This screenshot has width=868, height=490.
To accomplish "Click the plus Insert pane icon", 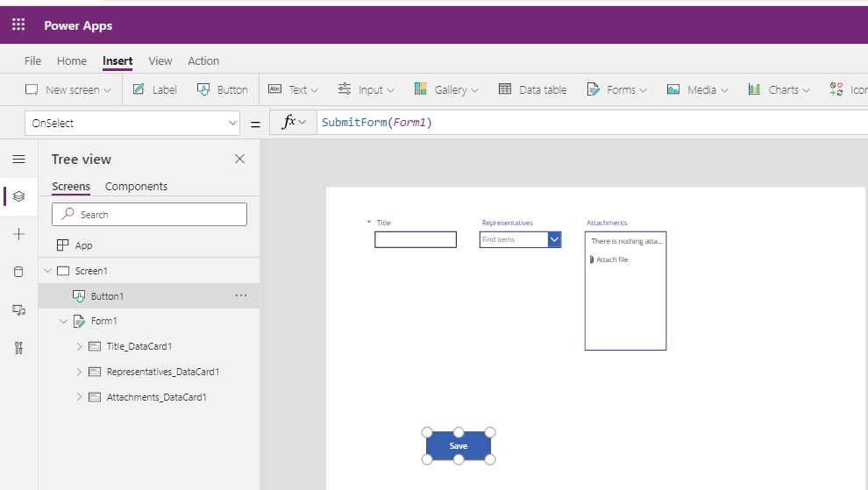I will tap(18, 234).
